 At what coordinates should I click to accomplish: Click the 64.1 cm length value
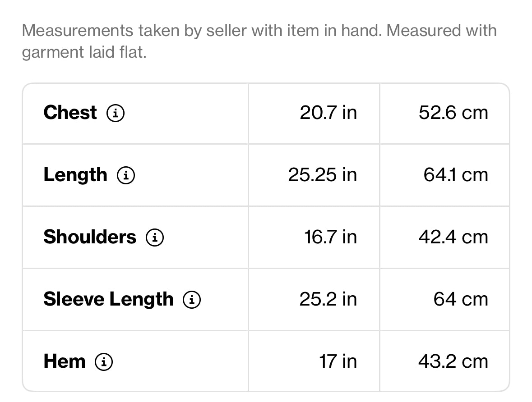tap(456, 175)
